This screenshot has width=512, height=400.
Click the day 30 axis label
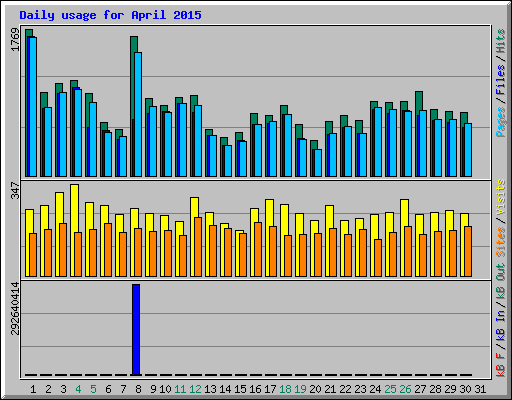point(465,389)
